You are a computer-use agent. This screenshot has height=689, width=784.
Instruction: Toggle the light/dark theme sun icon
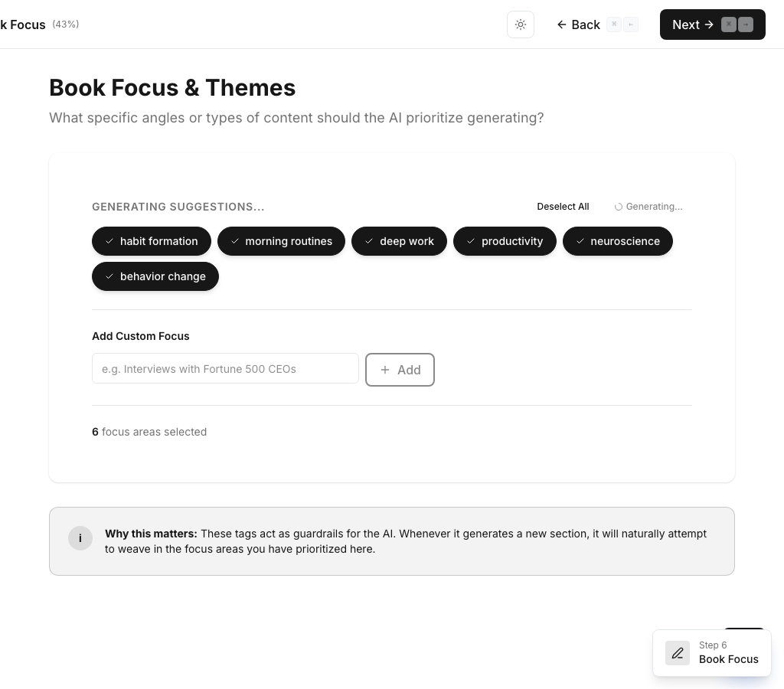coord(521,24)
